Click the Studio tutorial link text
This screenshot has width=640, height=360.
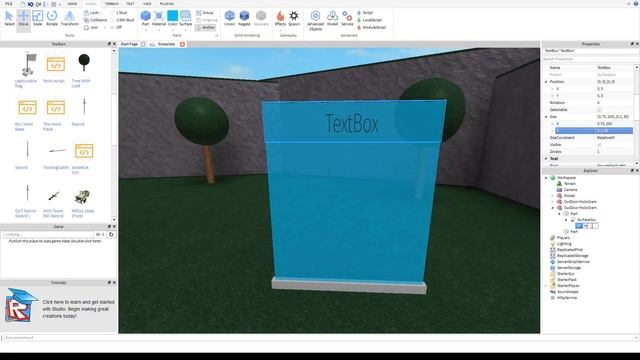click(x=78, y=309)
